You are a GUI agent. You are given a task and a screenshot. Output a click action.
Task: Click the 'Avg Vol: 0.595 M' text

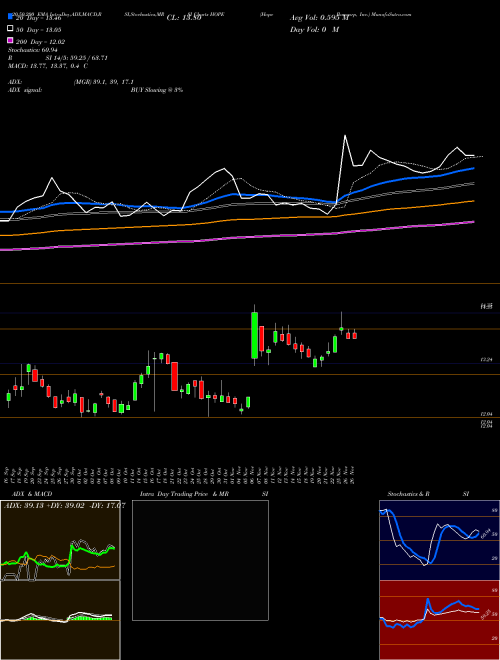pyautogui.click(x=319, y=18)
